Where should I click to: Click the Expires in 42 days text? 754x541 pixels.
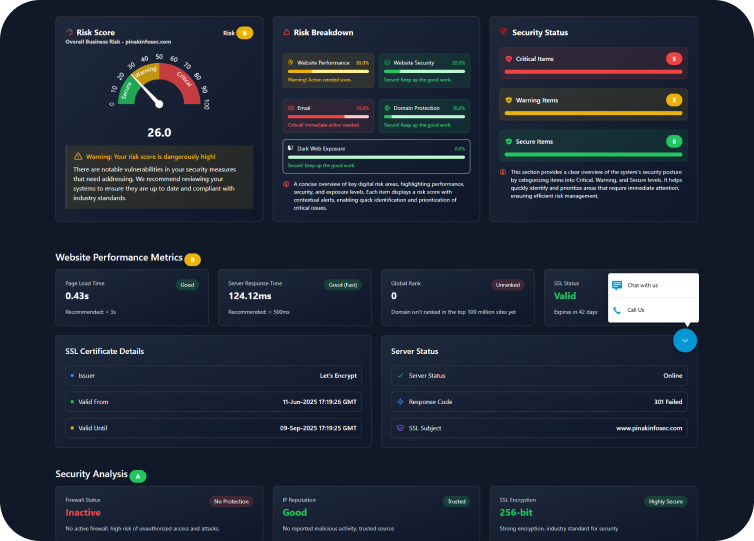pyautogui.click(x=576, y=312)
